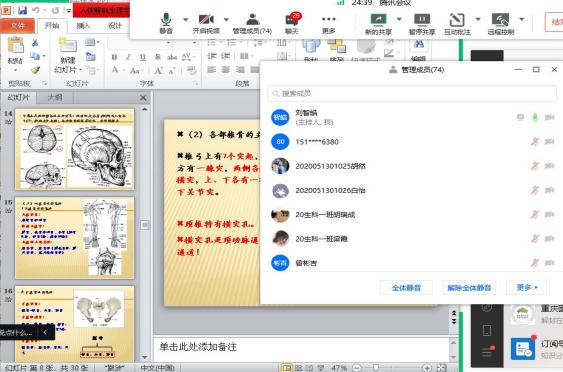Expand share options arrow next to 新的共享

pos(399,19)
